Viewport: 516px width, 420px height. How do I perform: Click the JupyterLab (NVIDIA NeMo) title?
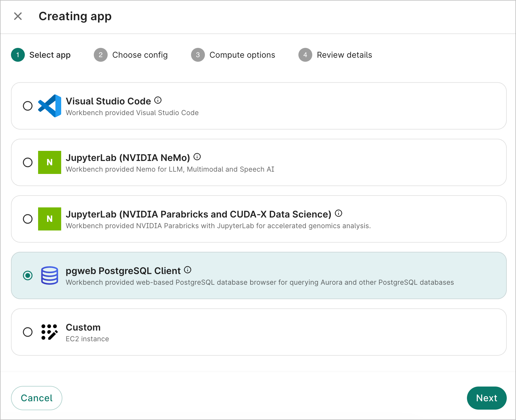coord(128,158)
